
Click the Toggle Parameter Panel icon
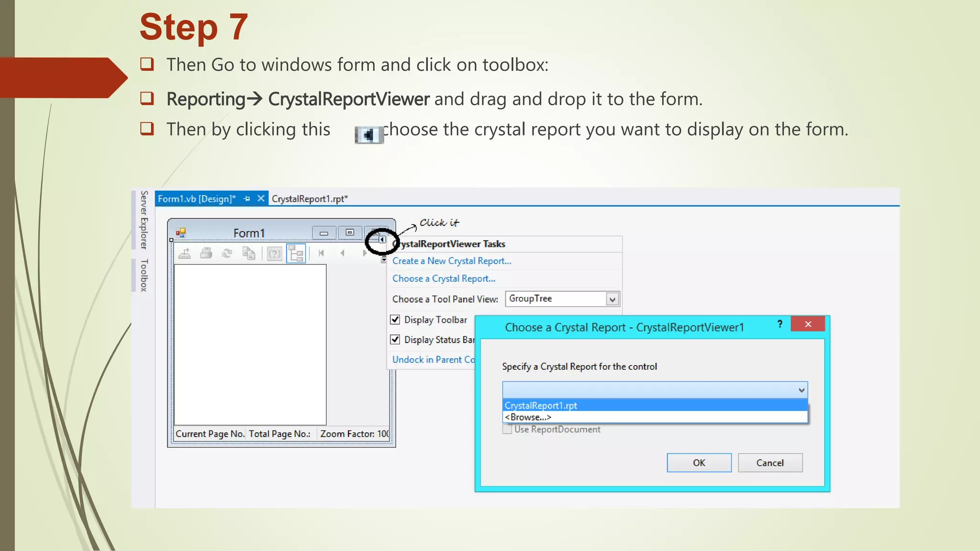[x=274, y=253]
